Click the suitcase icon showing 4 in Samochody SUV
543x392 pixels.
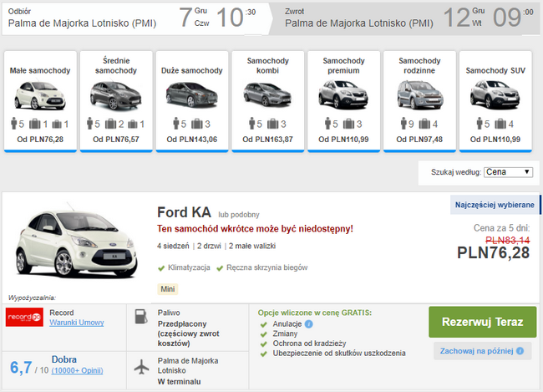pos(500,124)
